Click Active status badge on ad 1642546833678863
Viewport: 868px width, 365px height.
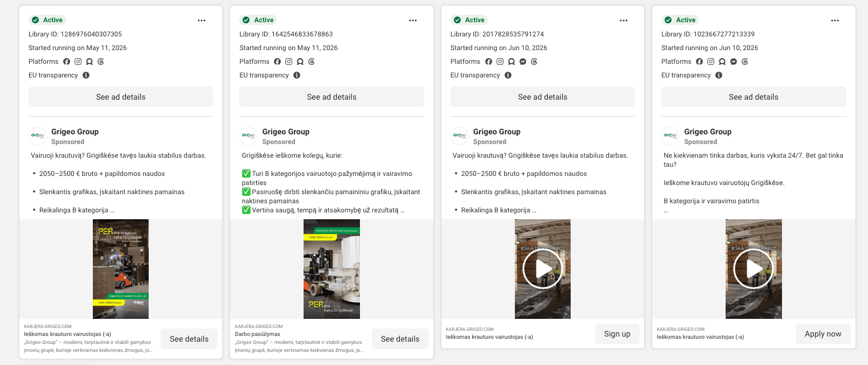pos(258,20)
